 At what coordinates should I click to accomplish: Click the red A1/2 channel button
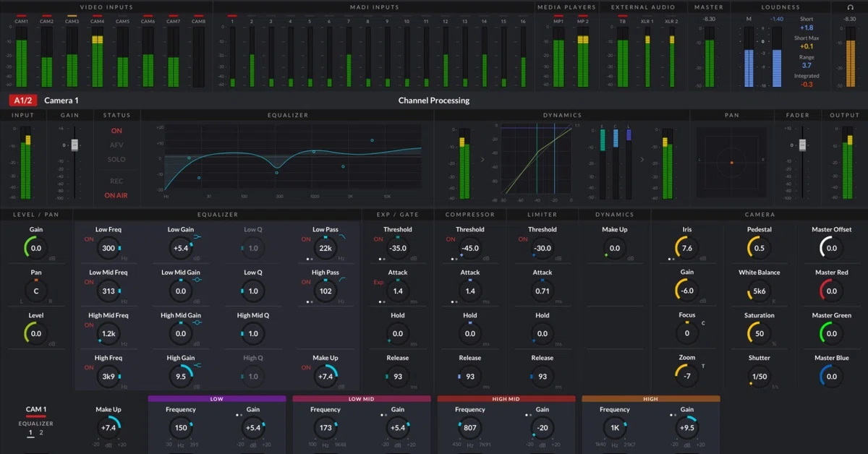[x=23, y=100]
